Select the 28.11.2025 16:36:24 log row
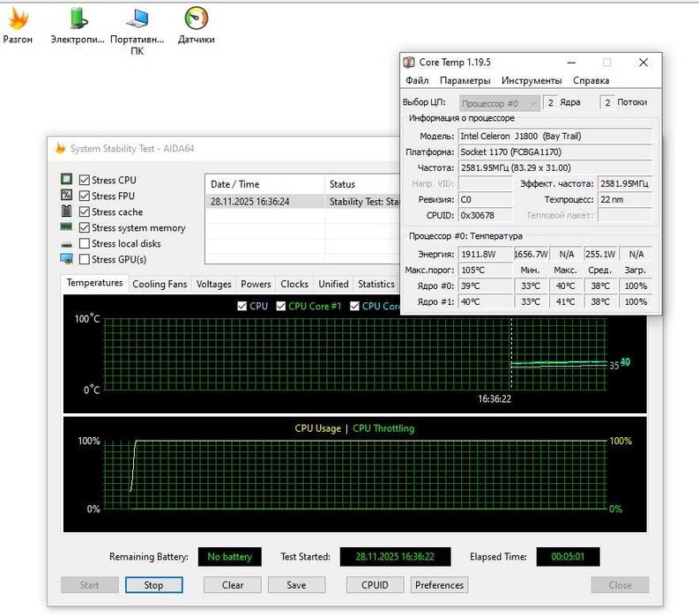This screenshot has width=699, height=616. click(x=303, y=202)
